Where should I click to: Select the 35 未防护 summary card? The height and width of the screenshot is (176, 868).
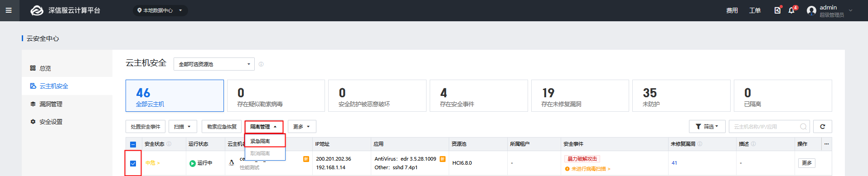click(681, 96)
